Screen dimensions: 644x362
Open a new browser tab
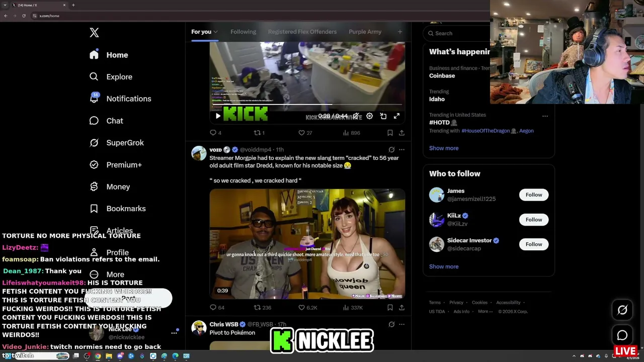click(x=73, y=5)
